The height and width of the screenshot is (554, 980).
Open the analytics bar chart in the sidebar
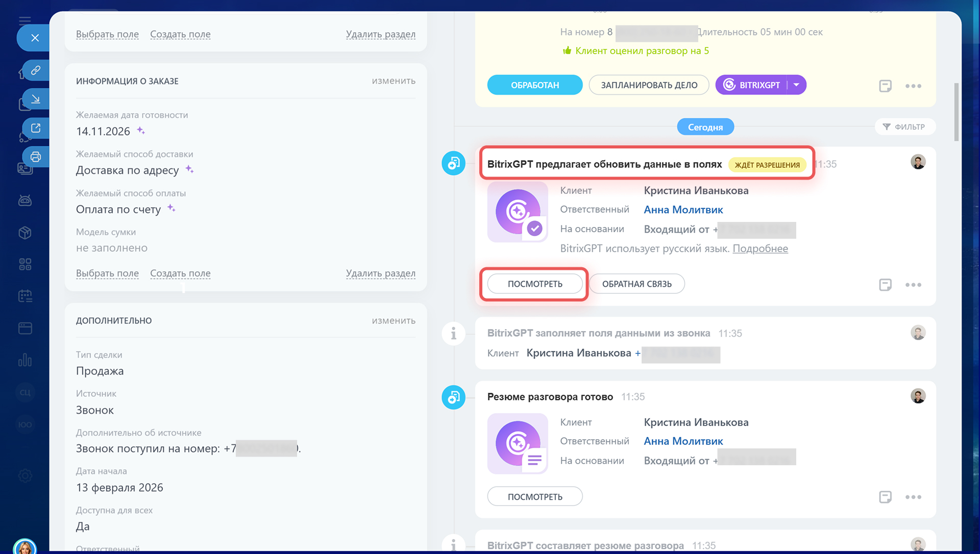[25, 360]
